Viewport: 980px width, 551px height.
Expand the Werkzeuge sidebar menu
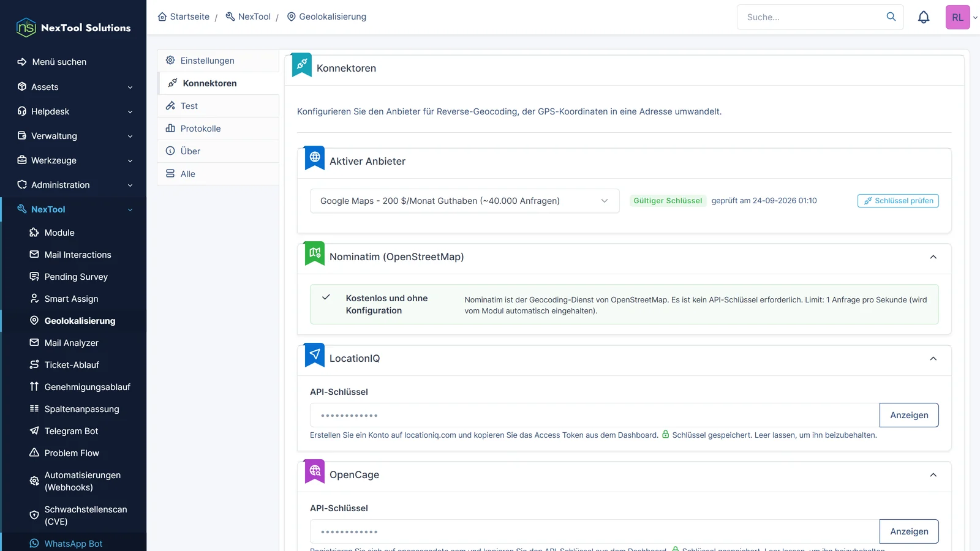[73, 160]
